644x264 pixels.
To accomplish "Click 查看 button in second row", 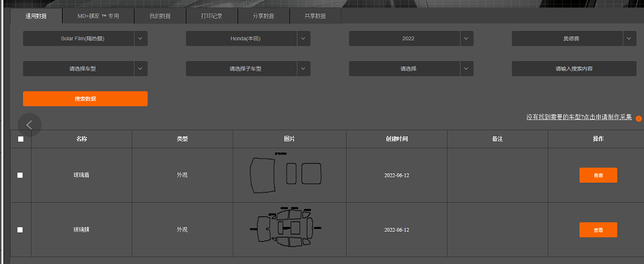I will [x=598, y=230].
